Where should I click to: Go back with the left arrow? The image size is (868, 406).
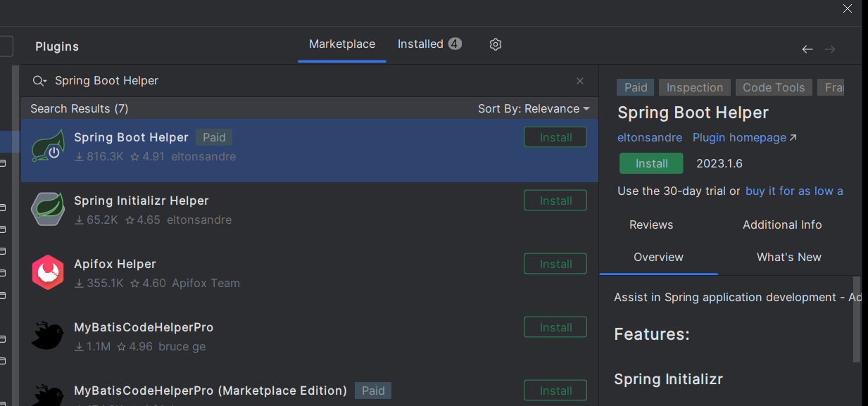[x=807, y=49]
